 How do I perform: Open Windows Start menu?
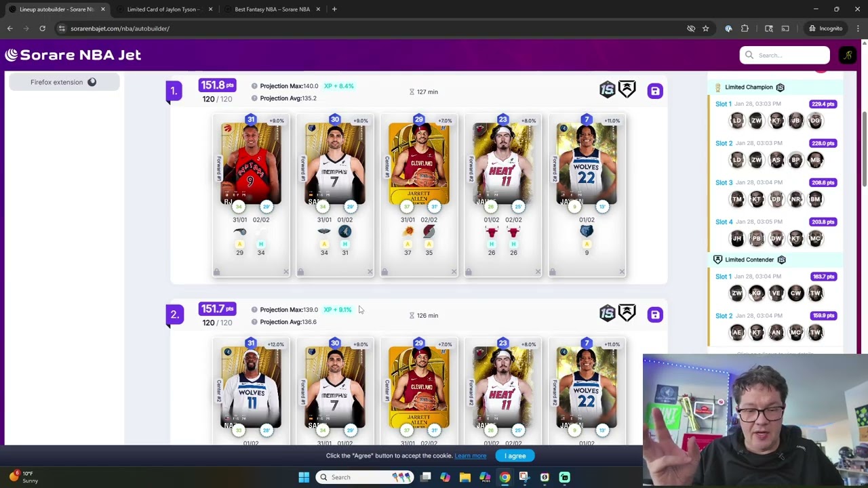[x=304, y=477]
